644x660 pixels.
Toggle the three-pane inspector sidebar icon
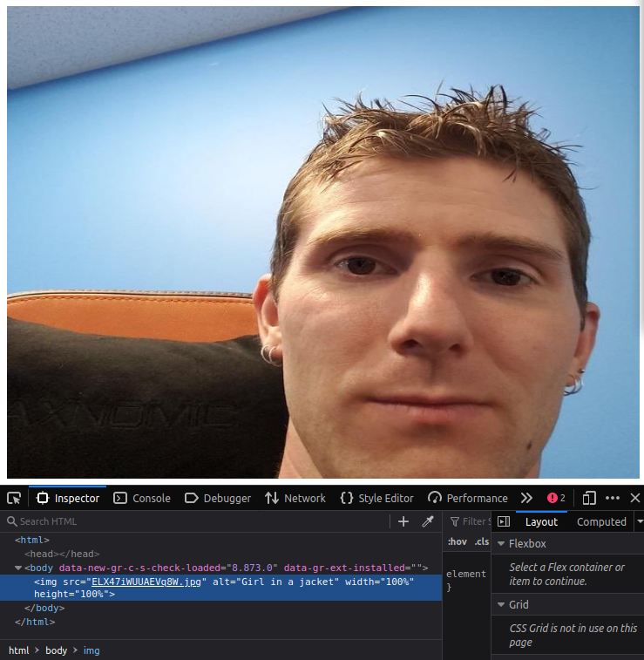pyautogui.click(x=504, y=521)
